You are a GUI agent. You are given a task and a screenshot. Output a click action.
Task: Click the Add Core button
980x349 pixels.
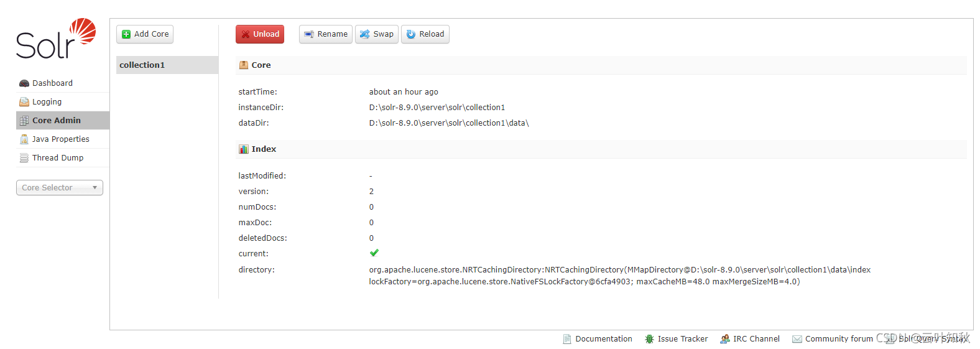pyautogui.click(x=145, y=34)
